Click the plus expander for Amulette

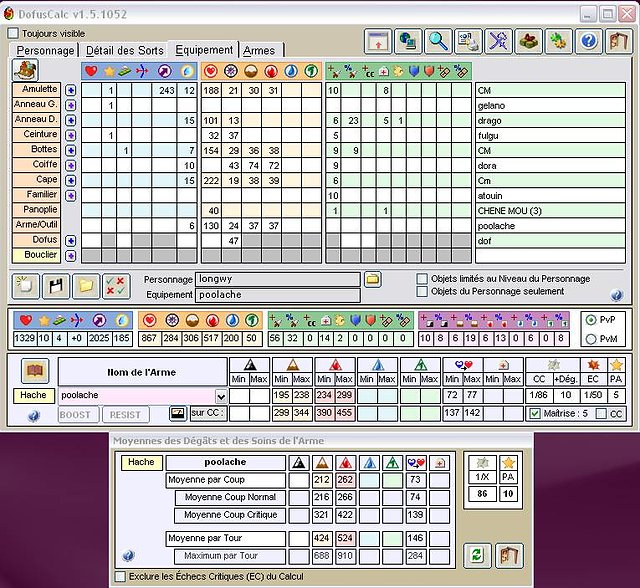[x=71, y=90]
